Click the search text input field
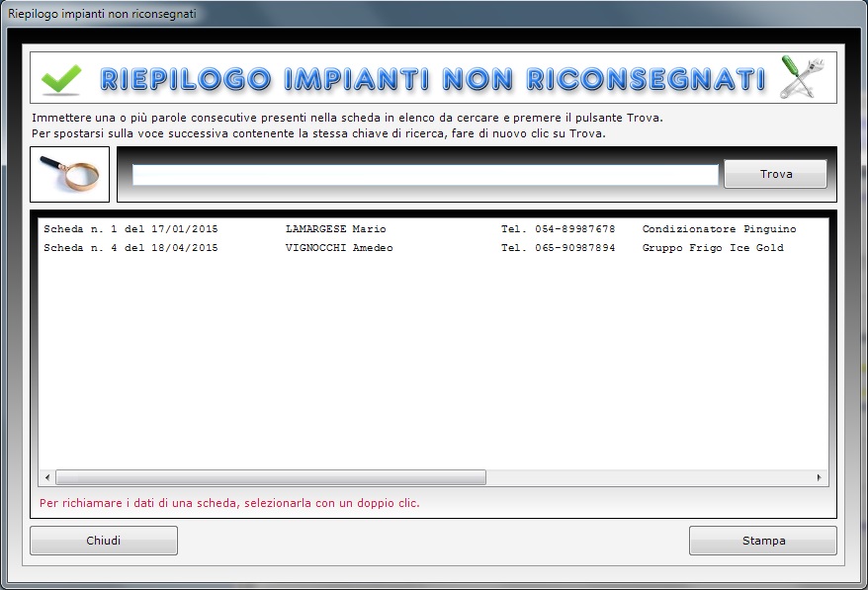This screenshot has width=868, height=590. (425, 175)
